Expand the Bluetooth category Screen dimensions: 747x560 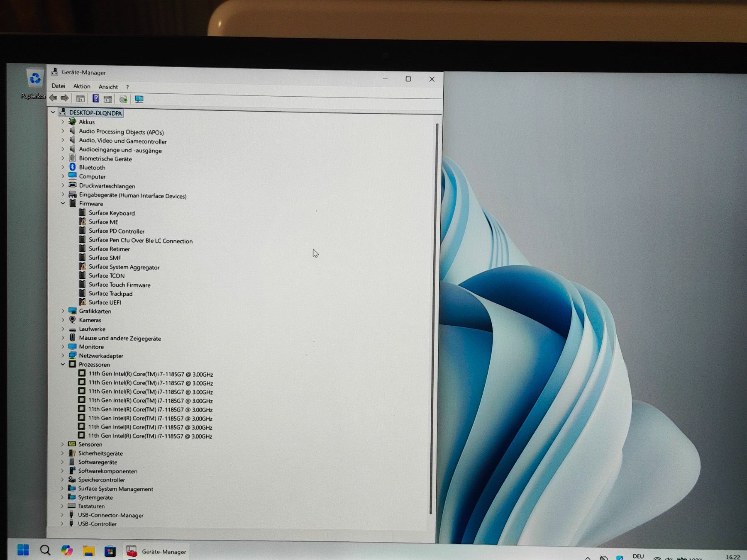pyautogui.click(x=63, y=167)
